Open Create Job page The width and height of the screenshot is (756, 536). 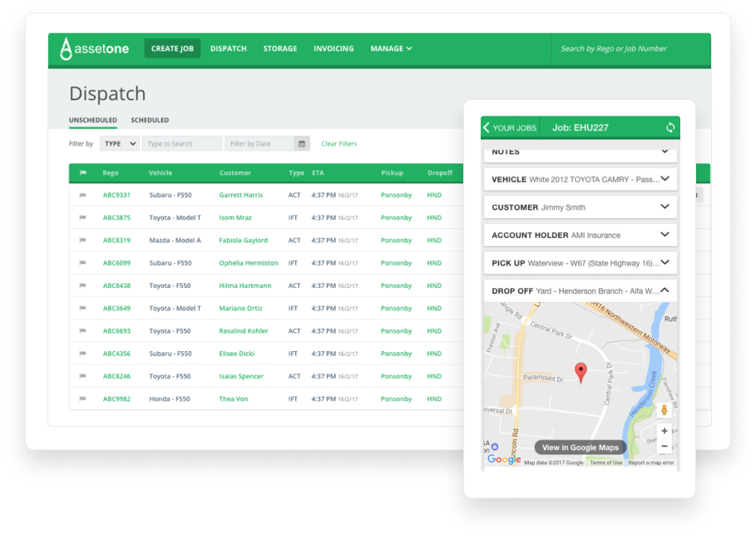pyautogui.click(x=172, y=49)
